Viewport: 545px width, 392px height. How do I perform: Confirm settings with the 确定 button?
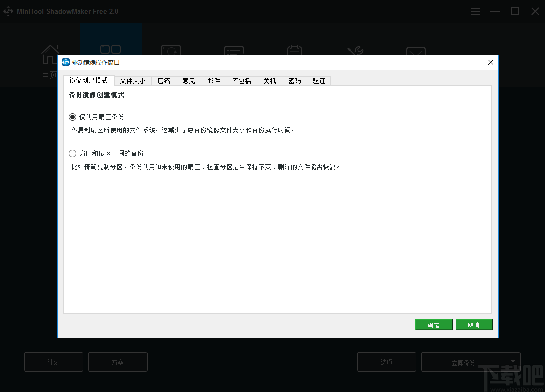433,325
